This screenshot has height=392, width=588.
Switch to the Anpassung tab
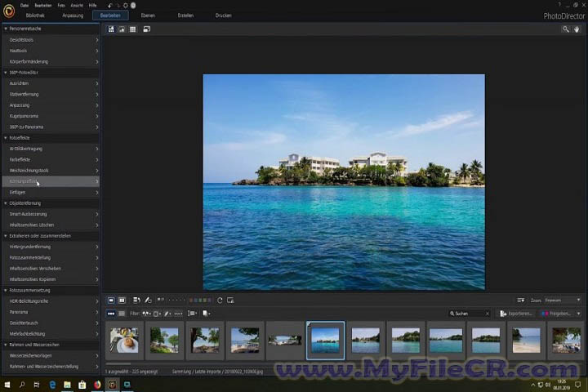pyautogui.click(x=73, y=16)
